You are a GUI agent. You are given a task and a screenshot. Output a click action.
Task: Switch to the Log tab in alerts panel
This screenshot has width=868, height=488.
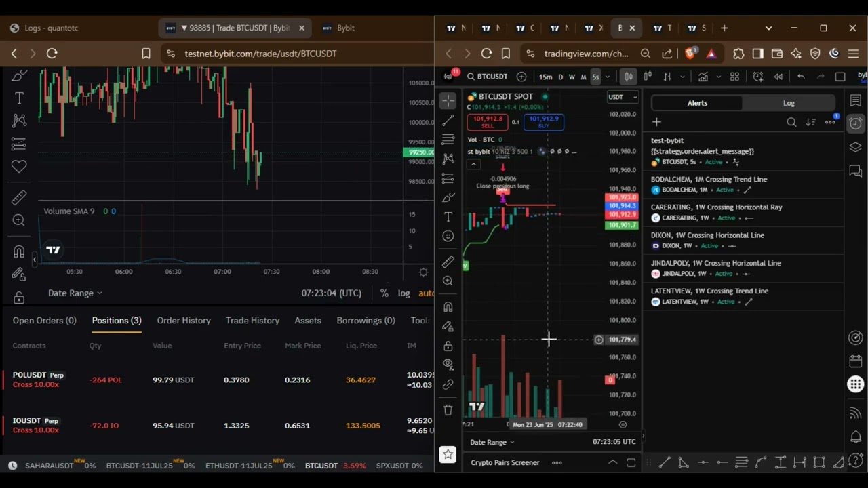tap(789, 103)
